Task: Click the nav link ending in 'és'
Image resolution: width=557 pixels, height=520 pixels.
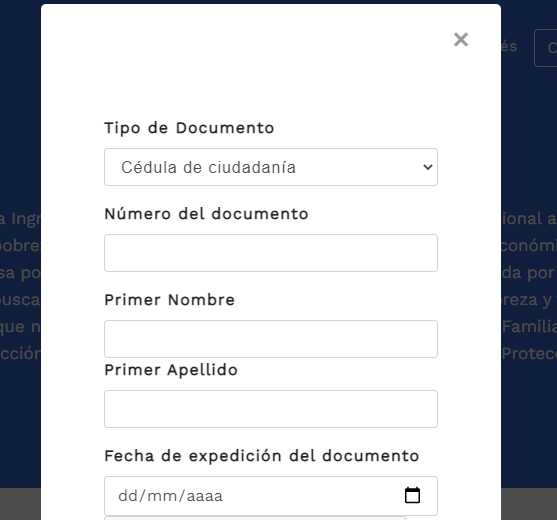Action: 509,46
